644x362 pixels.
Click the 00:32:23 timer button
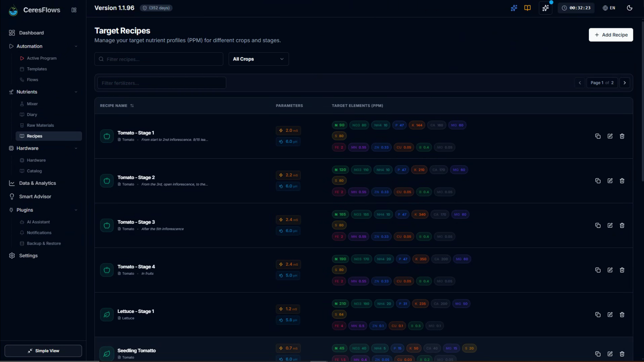pos(576,8)
